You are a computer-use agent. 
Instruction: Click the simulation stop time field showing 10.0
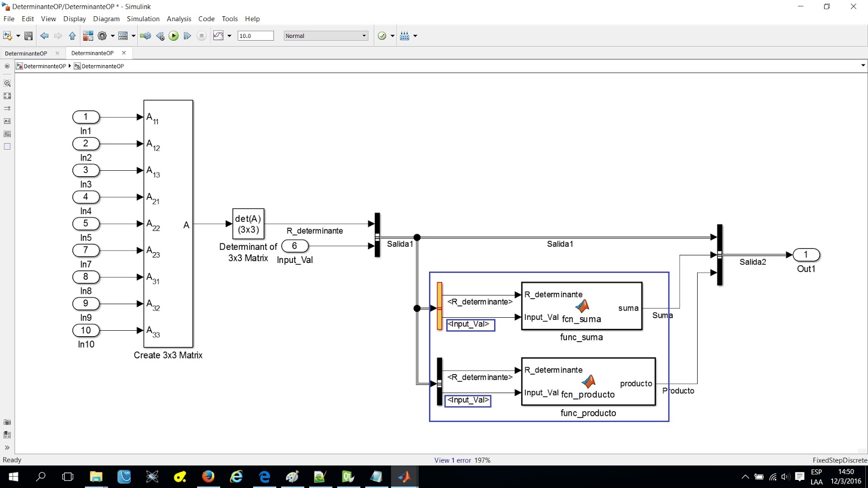pyautogui.click(x=256, y=36)
